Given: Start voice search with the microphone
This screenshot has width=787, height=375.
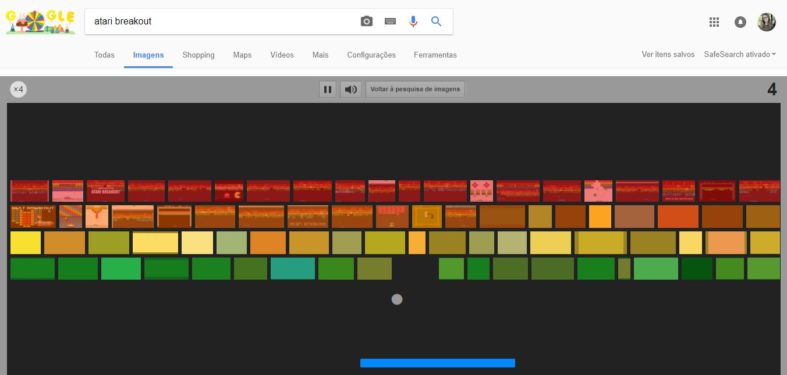Looking at the screenshot, I should [x=413, y=21].
